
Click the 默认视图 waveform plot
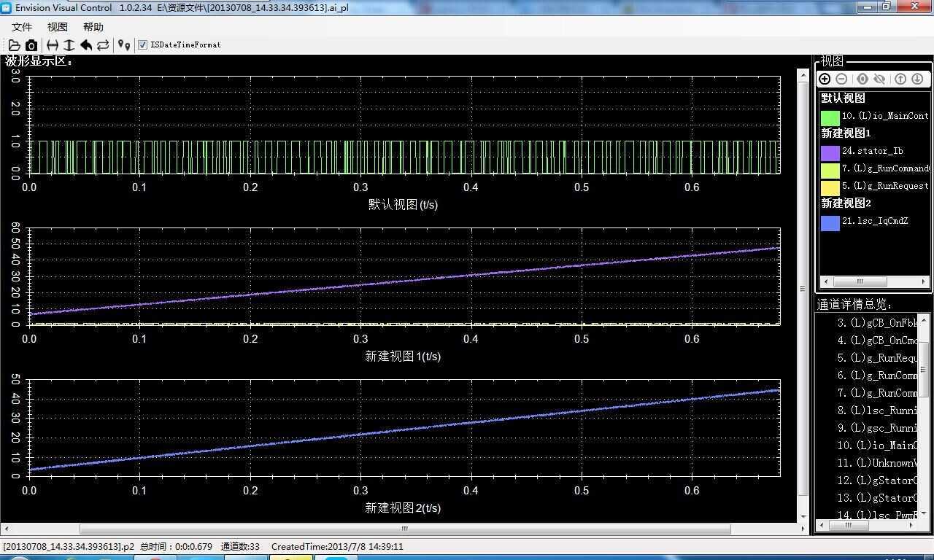(x=404, y=124)
